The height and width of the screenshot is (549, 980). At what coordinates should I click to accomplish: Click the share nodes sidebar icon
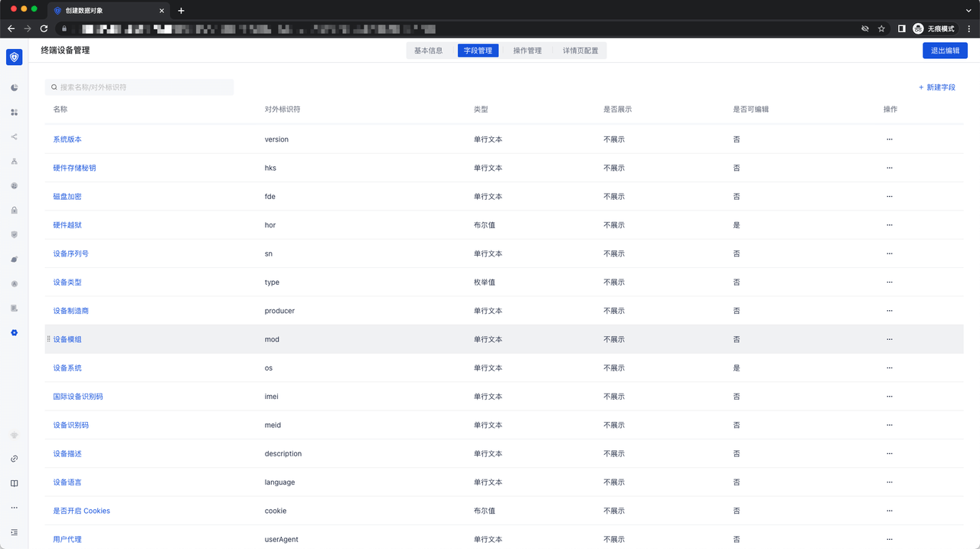coord(14,137)
